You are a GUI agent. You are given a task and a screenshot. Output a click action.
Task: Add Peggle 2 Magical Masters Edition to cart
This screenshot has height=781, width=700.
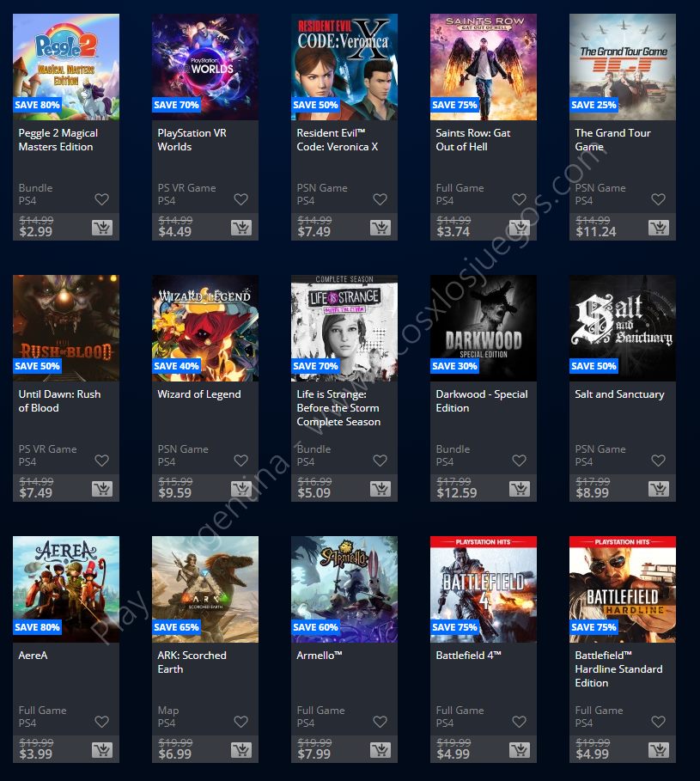point(102,229)
